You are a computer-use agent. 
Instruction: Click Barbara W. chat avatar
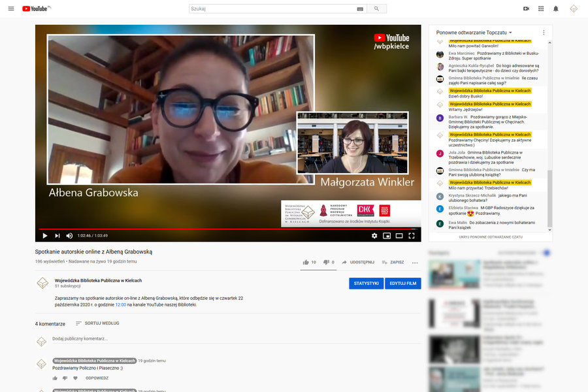point(440,118)
